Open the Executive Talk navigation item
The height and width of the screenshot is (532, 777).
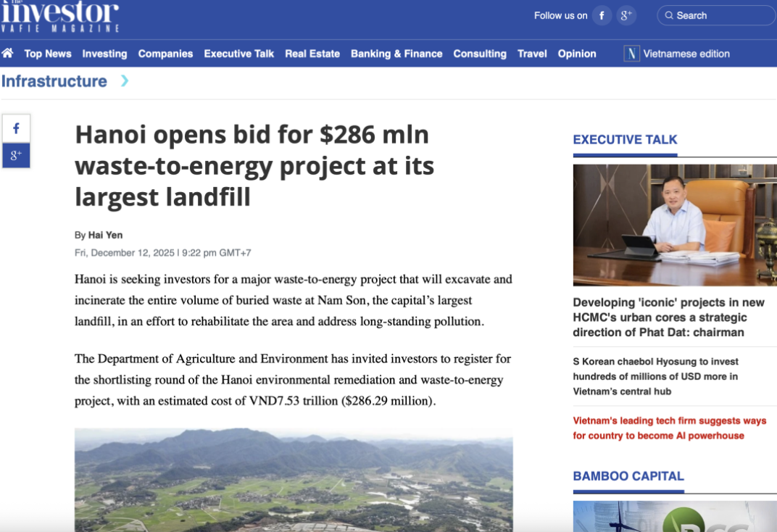[x=238, y=54]
